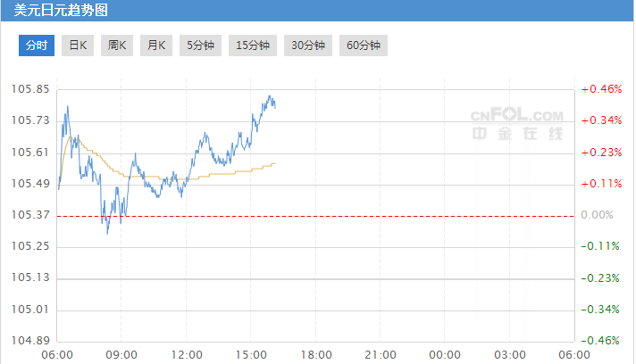This screenshot has width=636, height=364.
Task: Click the 21:00 time axis label
Action: [x=380, y=355]
